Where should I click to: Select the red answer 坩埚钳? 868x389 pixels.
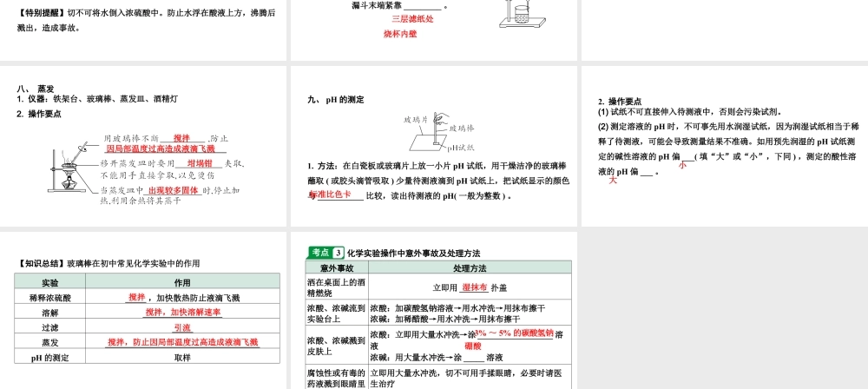pos(200,163)
